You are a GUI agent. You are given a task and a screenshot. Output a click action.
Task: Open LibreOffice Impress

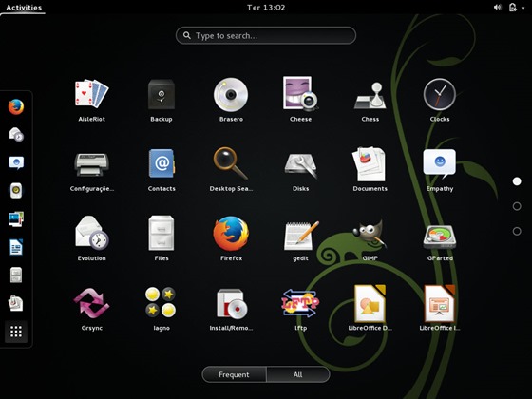click(x=440, y=303)
